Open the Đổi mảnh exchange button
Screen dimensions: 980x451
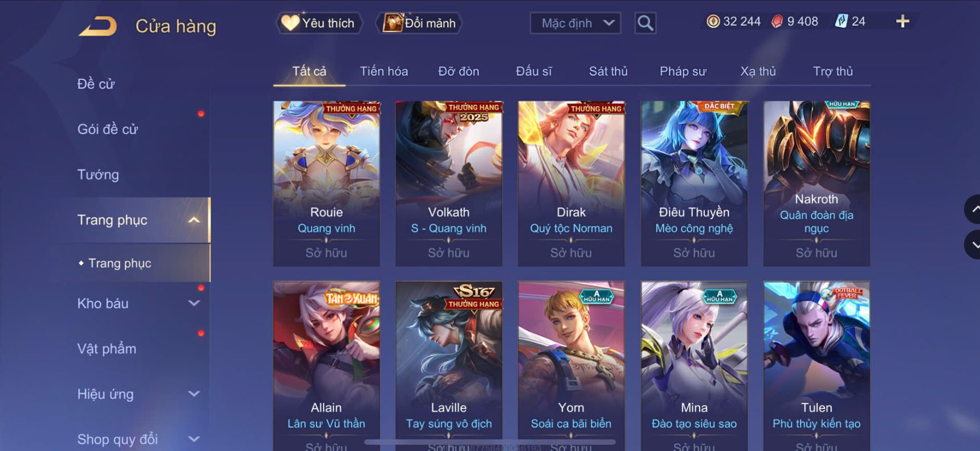(x=419, y=23)
